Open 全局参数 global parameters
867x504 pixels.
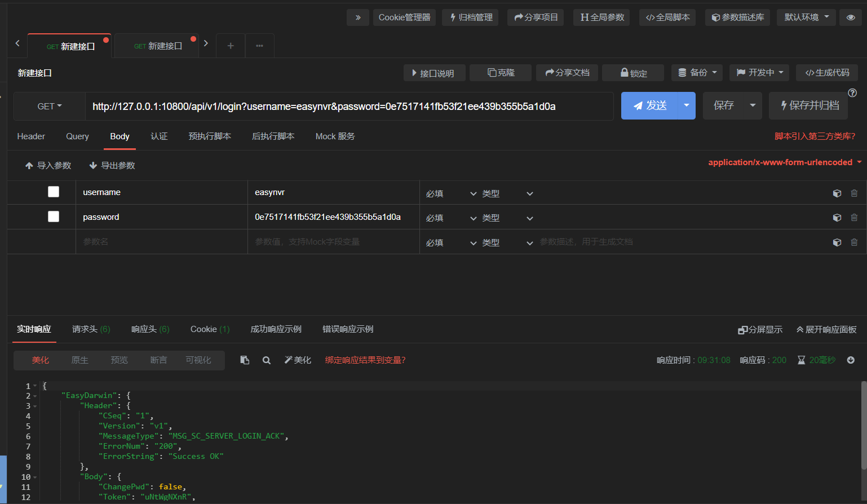coord(602,17)
